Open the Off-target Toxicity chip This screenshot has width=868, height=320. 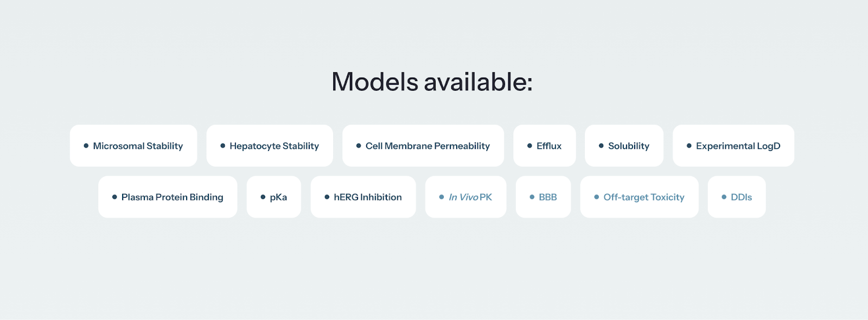640,197
